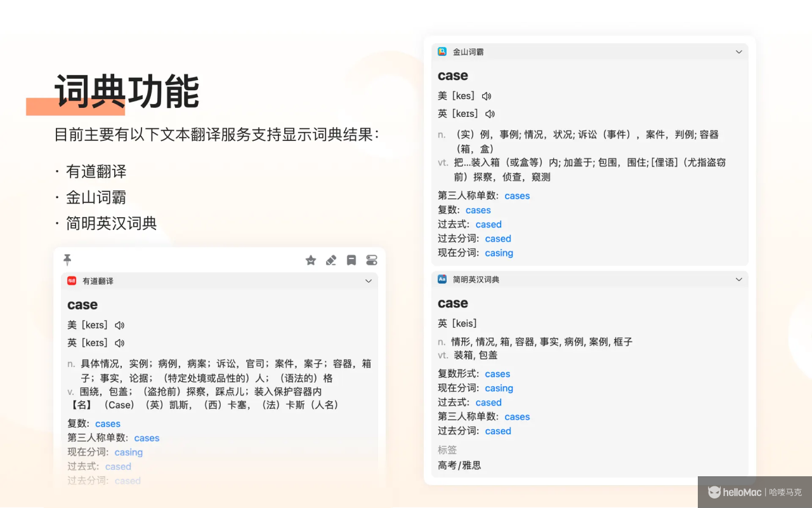Play US pronunciation [kes] in 金山词霸

coord(487,96)
